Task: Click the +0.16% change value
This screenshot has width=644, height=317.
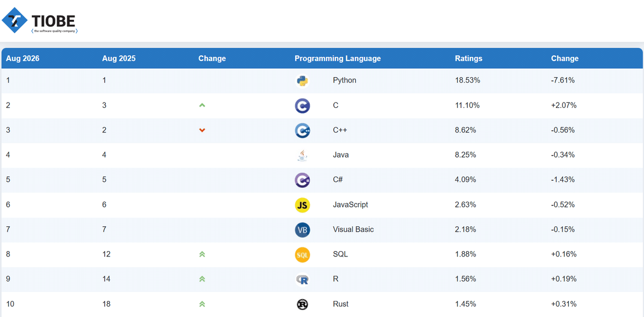Action: pyautogui.click(x=564, y=254)
